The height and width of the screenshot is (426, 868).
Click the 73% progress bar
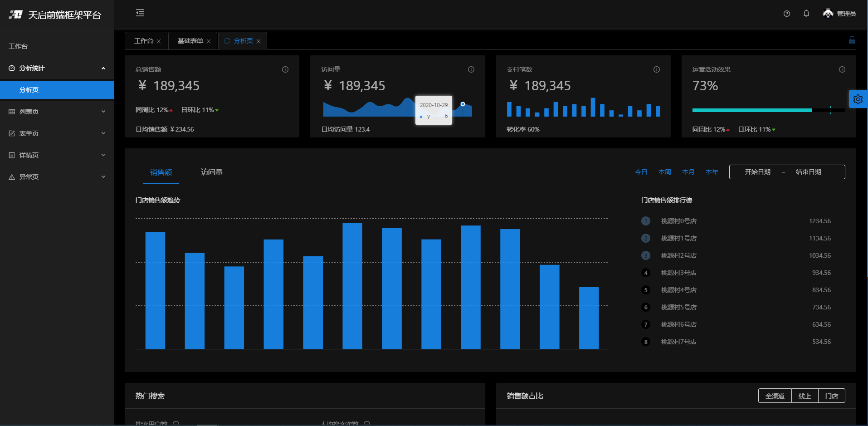tap(769, 110)
